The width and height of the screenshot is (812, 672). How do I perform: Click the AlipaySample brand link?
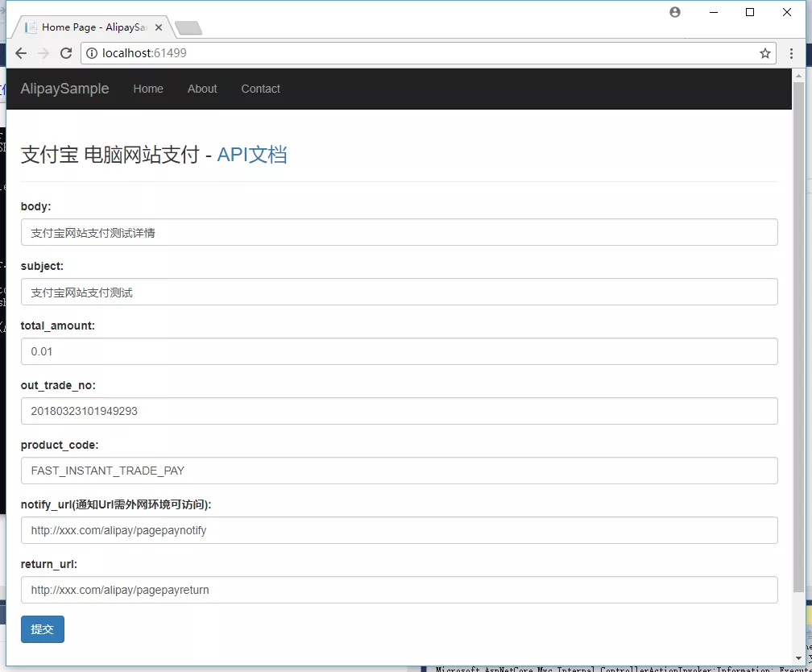(x=64, y=89)
